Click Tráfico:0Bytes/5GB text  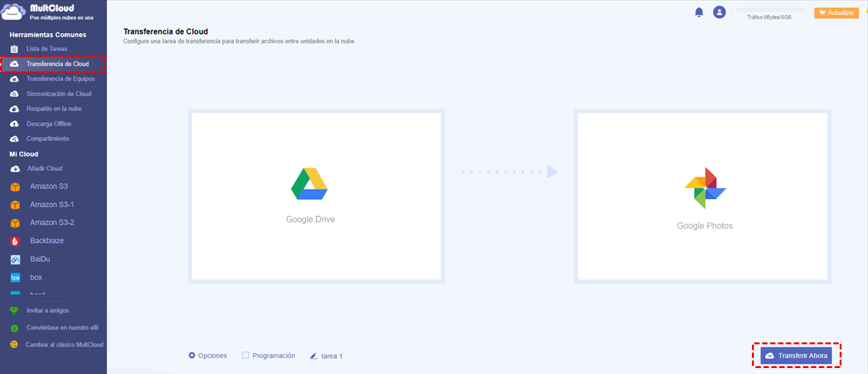pyautogui.click(x=769, y=17)
